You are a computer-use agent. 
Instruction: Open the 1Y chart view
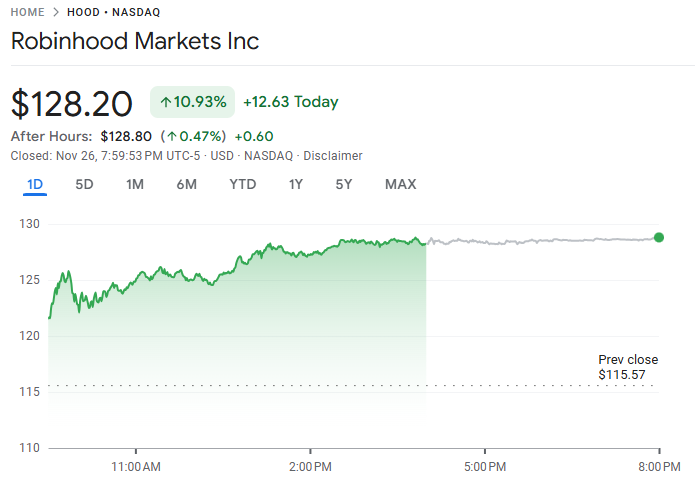[295, 184]
